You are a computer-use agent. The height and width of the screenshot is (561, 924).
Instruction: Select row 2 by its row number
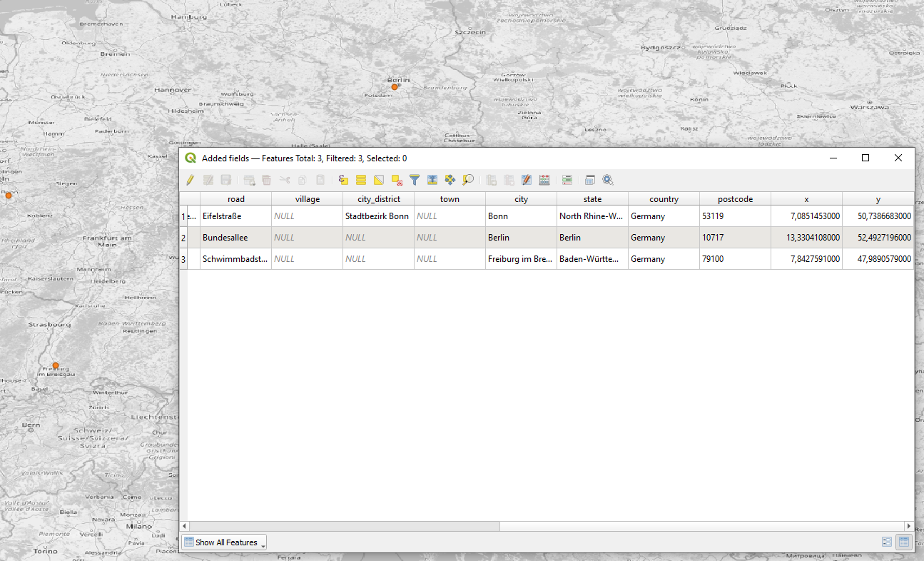(183, 238)
